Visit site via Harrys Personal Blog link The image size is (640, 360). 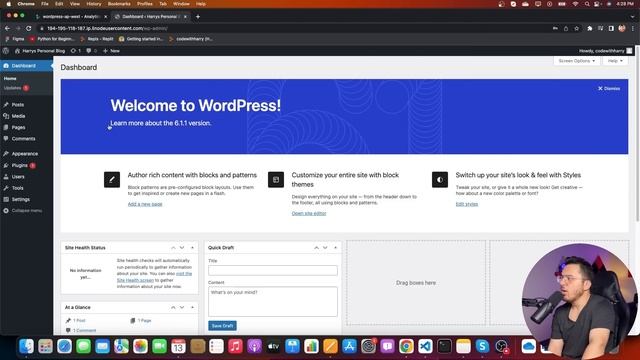coord(40,51)
